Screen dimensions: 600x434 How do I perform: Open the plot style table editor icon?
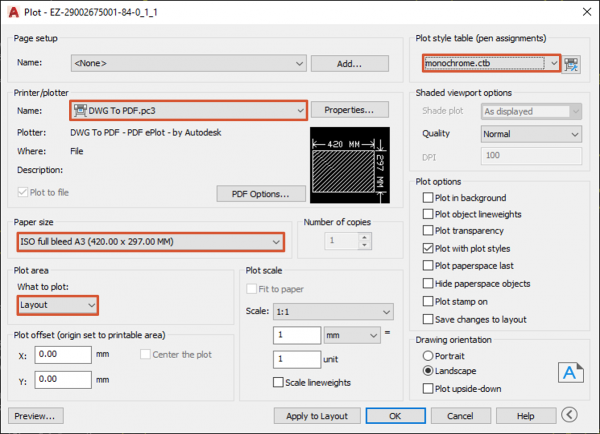point(571,64)
